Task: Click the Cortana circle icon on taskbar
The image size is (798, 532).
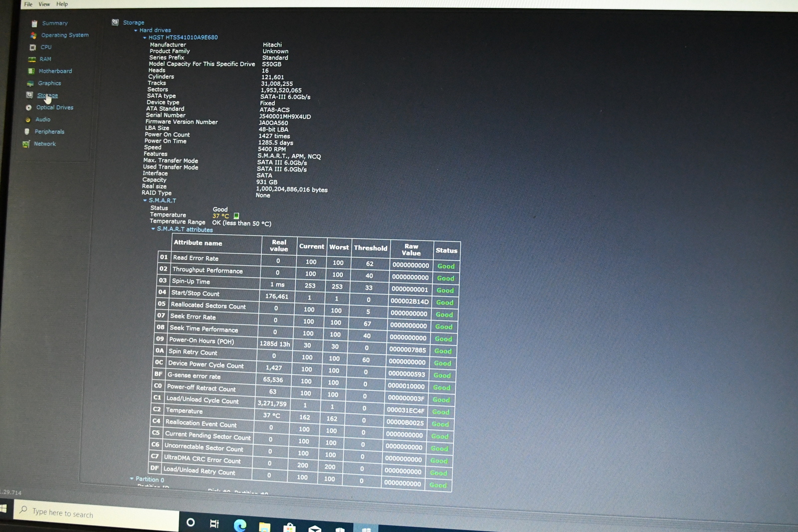Action: (191, 522)
